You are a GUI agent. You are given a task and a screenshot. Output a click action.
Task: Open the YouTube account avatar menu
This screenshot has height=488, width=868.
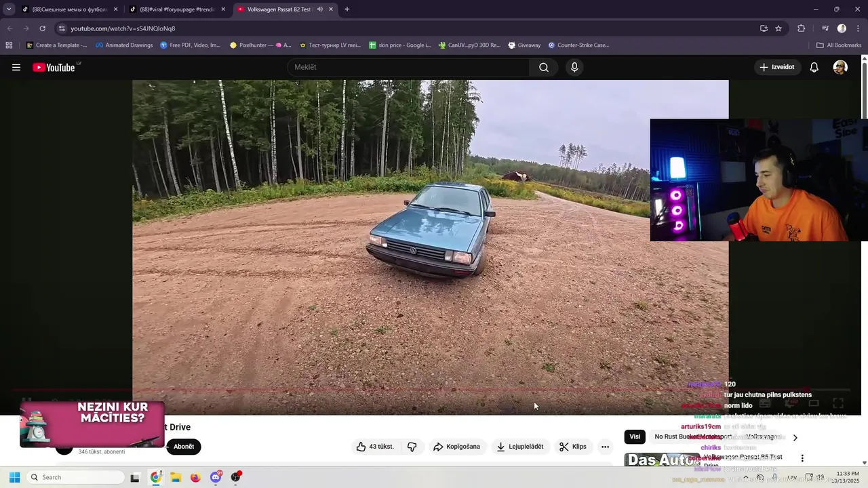pyautogui.click(x=840, y=67)
